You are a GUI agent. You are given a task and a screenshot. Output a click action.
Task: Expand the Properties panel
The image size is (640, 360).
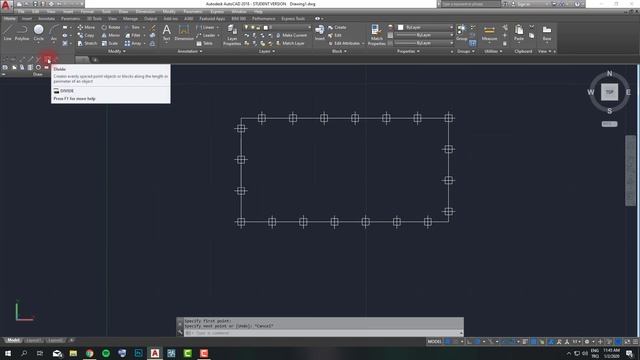[408, 51]
